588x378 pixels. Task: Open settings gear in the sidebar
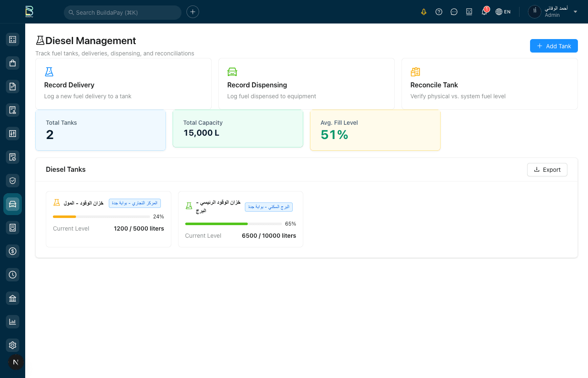[x=13, y=345]
